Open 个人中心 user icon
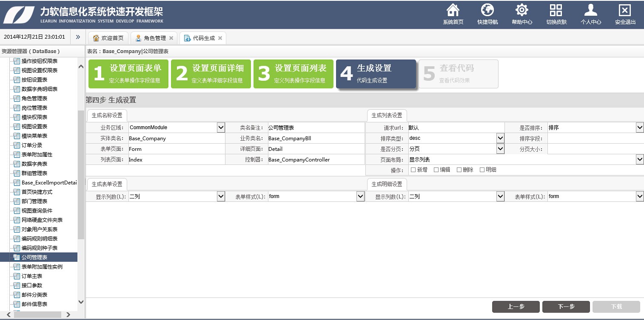 coord(591,10)
